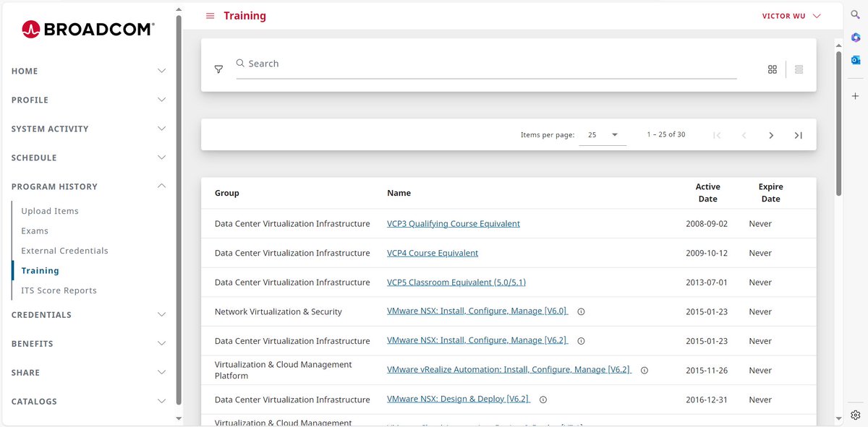The height and width of the screenshot is (427, 868).
Task: Go to next page arrow
Action: pos(771,135)
